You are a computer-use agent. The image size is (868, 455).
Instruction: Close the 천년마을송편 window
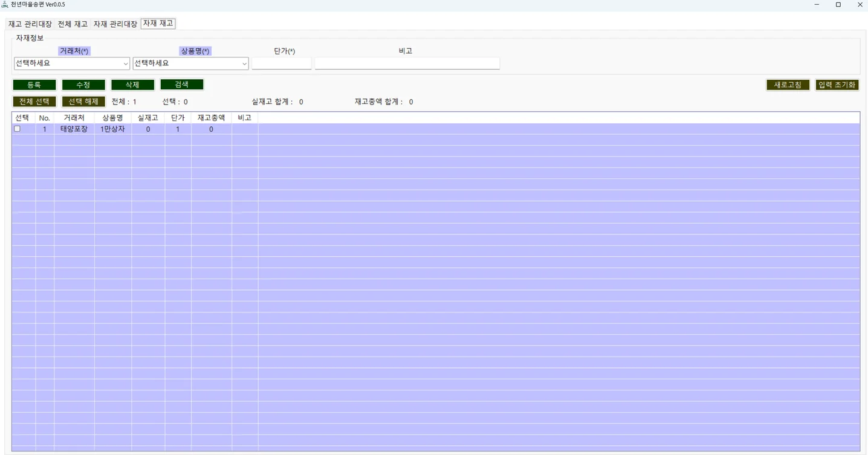coord(860,5)
